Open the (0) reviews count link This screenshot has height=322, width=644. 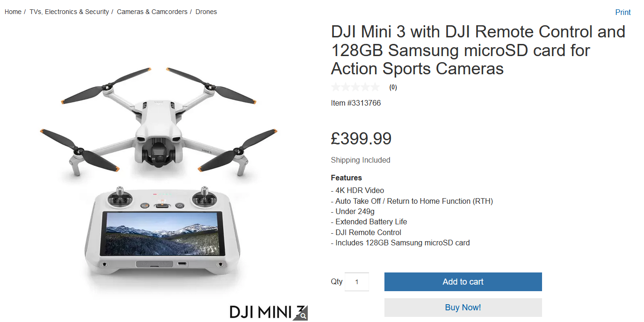[x=393, y=87]
